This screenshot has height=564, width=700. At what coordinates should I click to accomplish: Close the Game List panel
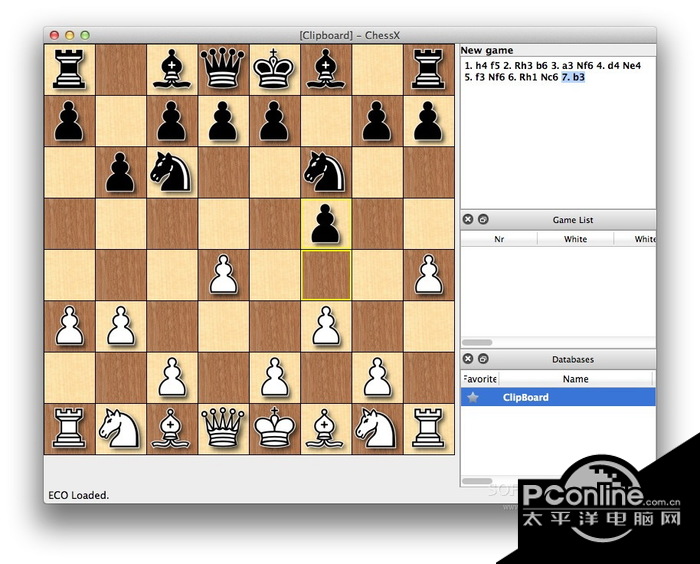[468, 219]
